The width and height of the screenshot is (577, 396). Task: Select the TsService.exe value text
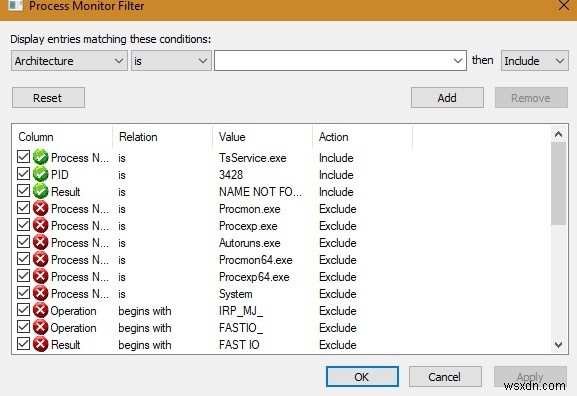coord(252,158)
